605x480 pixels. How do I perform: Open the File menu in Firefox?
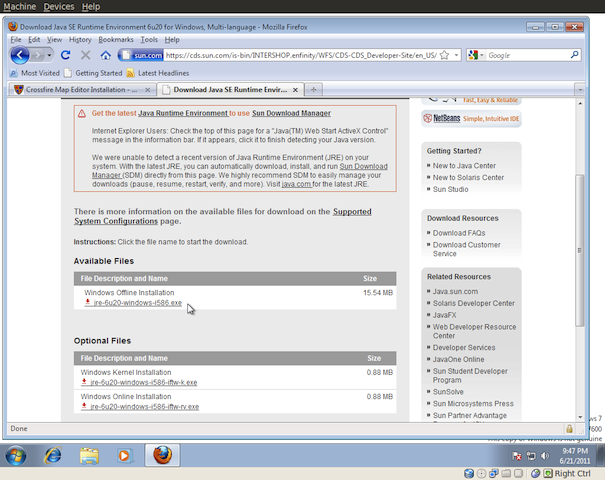16,39
